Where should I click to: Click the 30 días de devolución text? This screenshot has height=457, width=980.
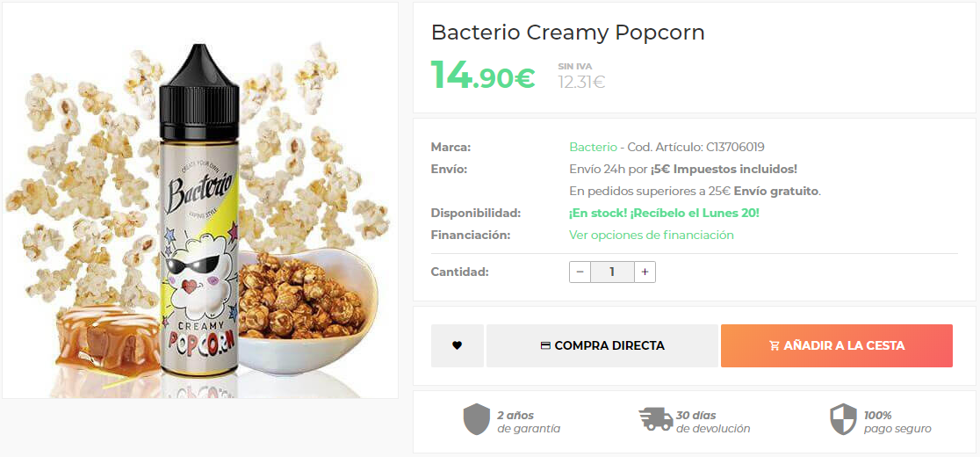pyautogui.click(x=712, y=422)
